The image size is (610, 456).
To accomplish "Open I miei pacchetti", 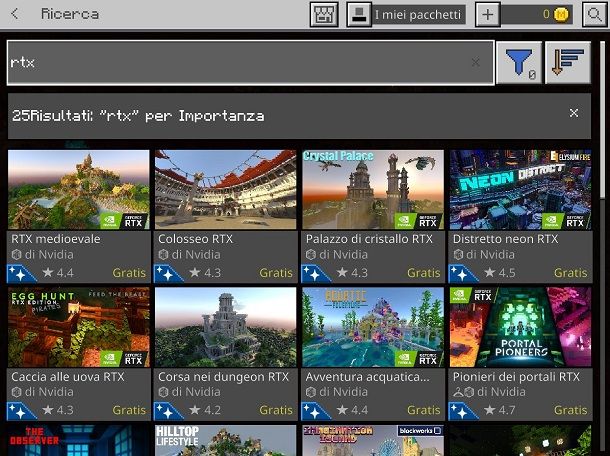I will pyautogui.click(x=418, y=15).
